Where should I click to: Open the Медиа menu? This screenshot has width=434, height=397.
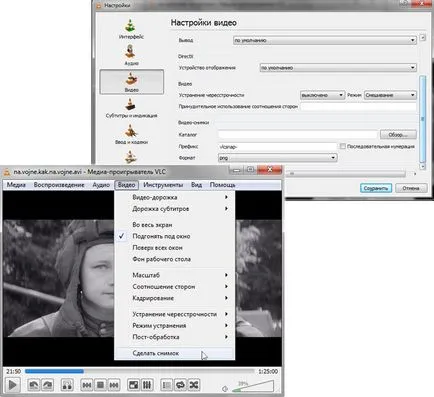(16, 185)
